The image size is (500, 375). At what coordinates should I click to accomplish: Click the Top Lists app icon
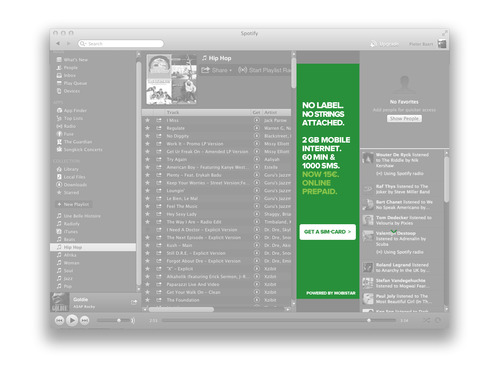pyautogui.click(x=59, y=118)
